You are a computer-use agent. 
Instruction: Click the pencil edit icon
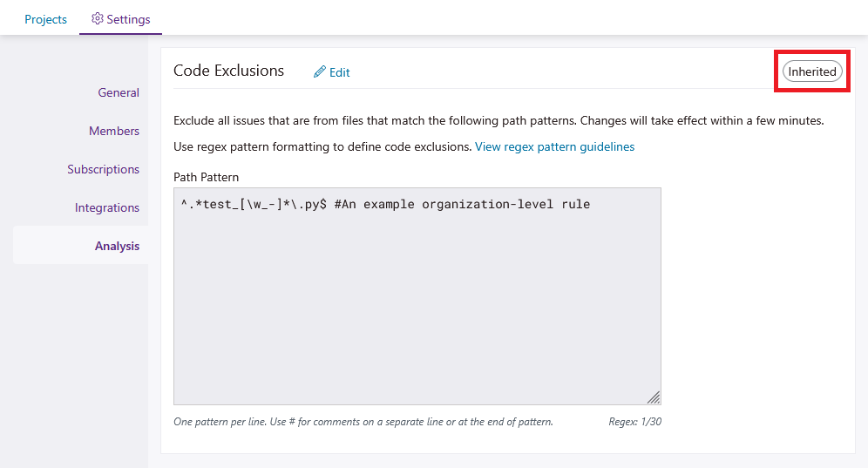tap(320, 72)
